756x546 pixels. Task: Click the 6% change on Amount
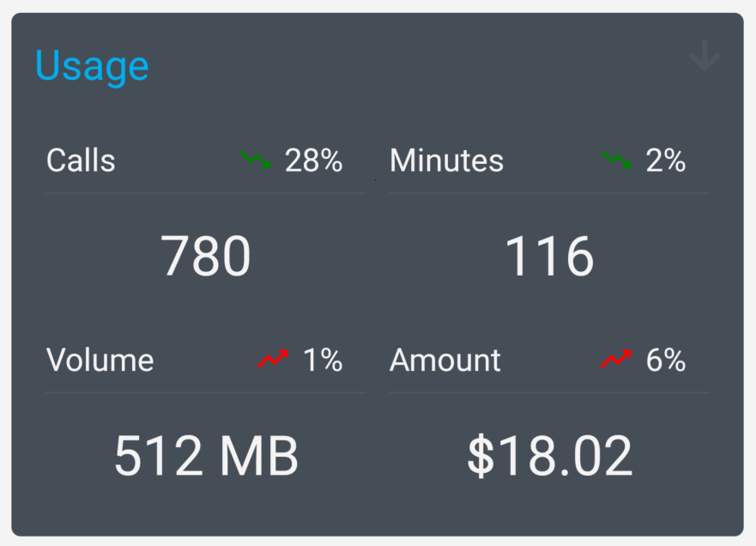tap(666, 361)
